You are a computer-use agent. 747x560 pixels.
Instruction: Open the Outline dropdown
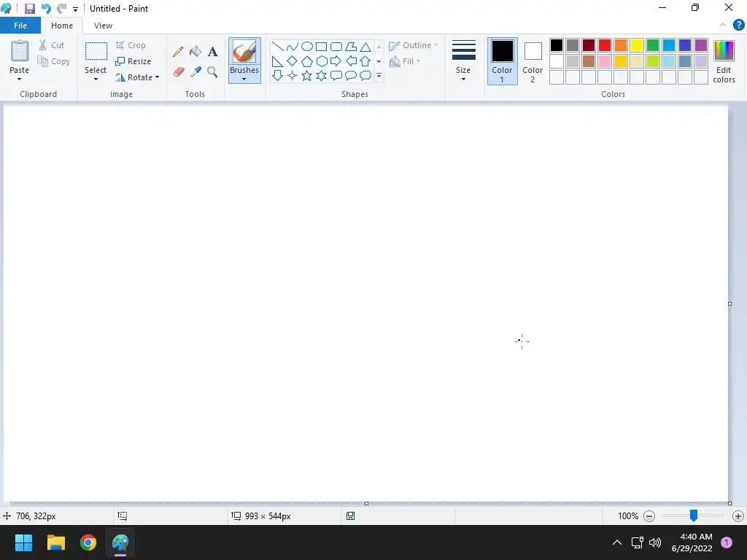coord(413,45)
